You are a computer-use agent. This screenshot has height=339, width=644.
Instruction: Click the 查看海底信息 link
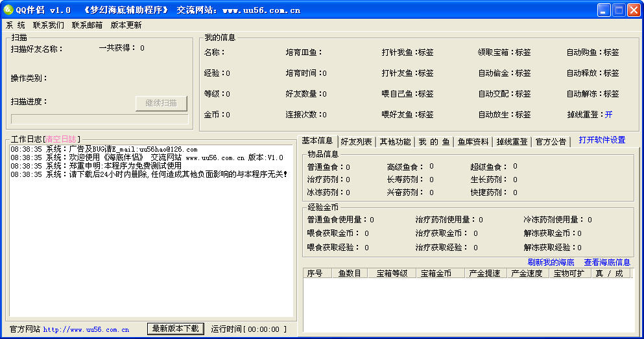[x=607, y=263]
